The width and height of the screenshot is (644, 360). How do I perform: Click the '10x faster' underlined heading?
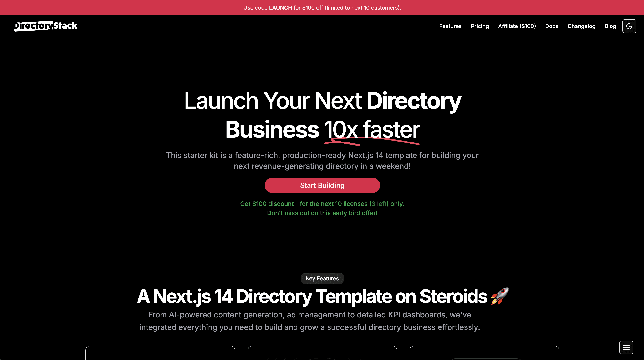coord(372,128)
